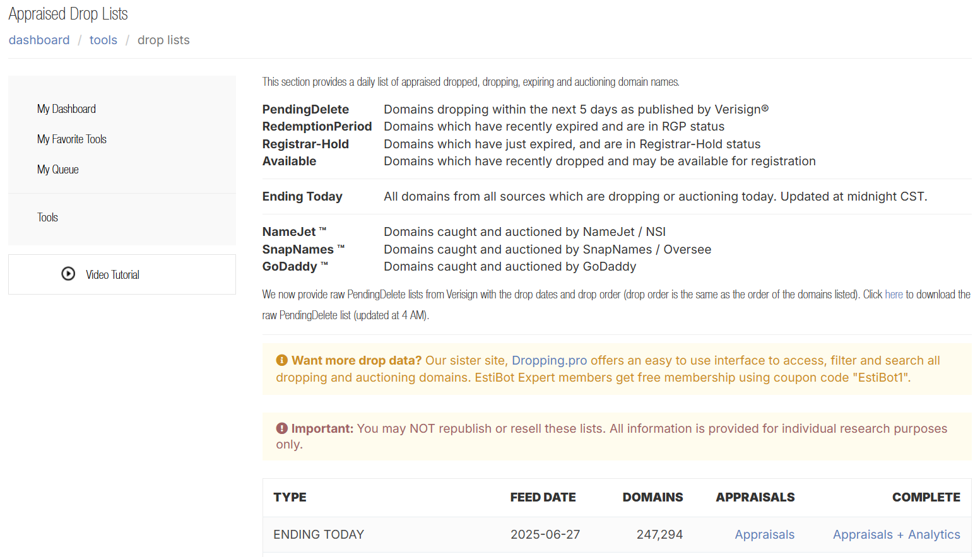Click 'here' to download raw PendingDelete list
The width and height of the screenshot is (980, 557).
894,294
